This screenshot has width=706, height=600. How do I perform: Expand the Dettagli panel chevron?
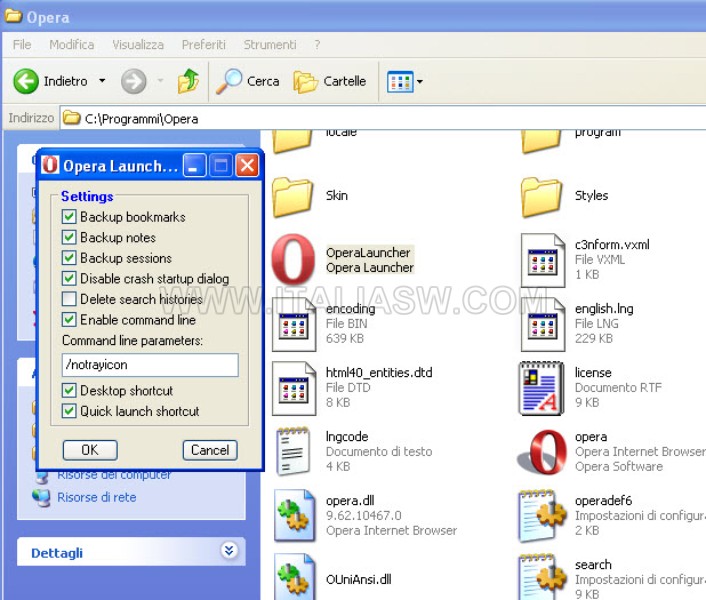click(x=229, y=550)
